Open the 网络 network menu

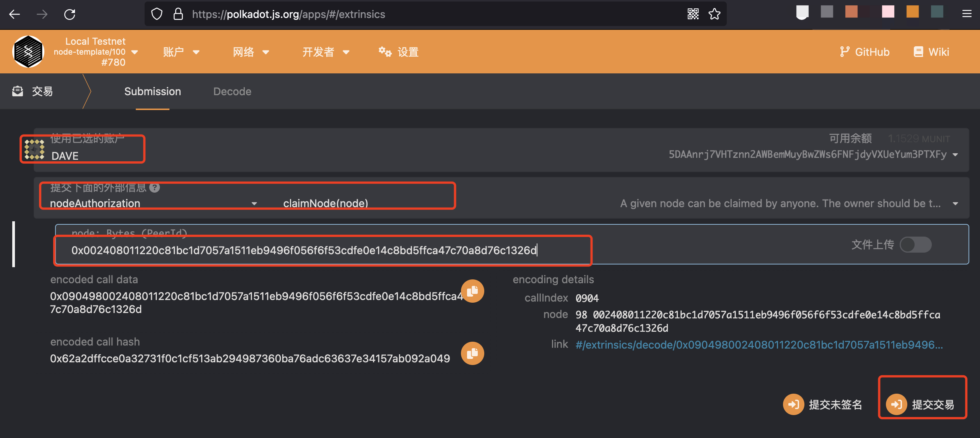[251, 52]
